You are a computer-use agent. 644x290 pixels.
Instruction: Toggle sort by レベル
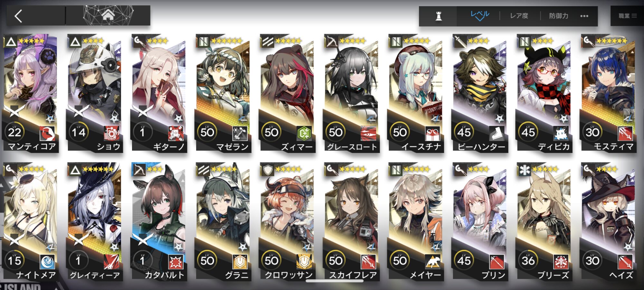point(479,15)
